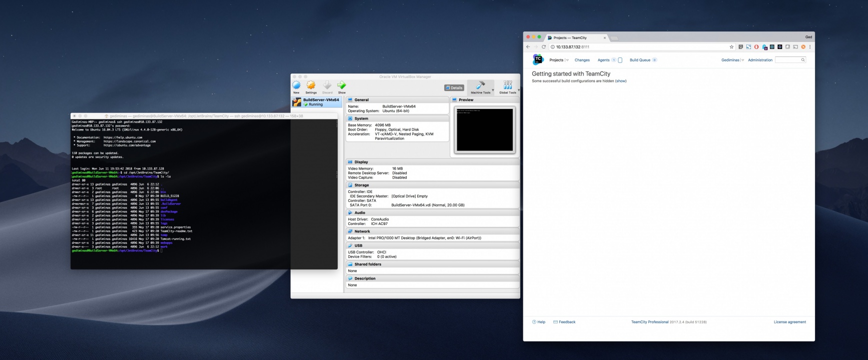Click the site info icon in address bar
The width and height of the screenshot is (868, 360).
point(553,47)
